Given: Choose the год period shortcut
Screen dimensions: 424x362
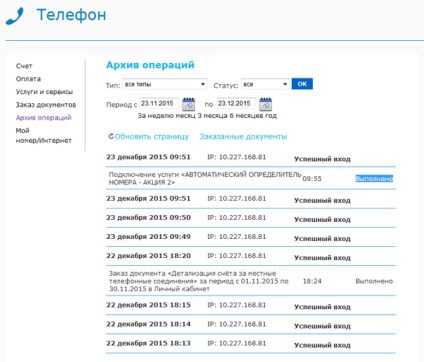Looking at the screenshot, I should (271, 116).
